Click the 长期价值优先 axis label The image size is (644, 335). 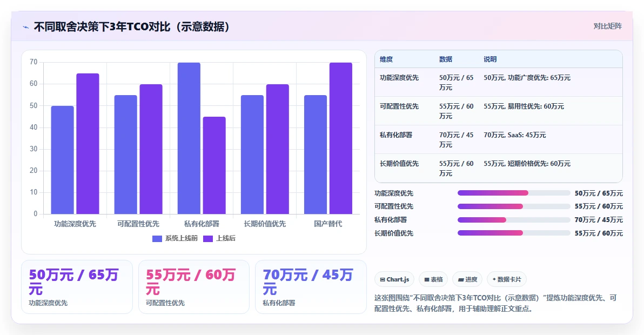click(265, 224)
